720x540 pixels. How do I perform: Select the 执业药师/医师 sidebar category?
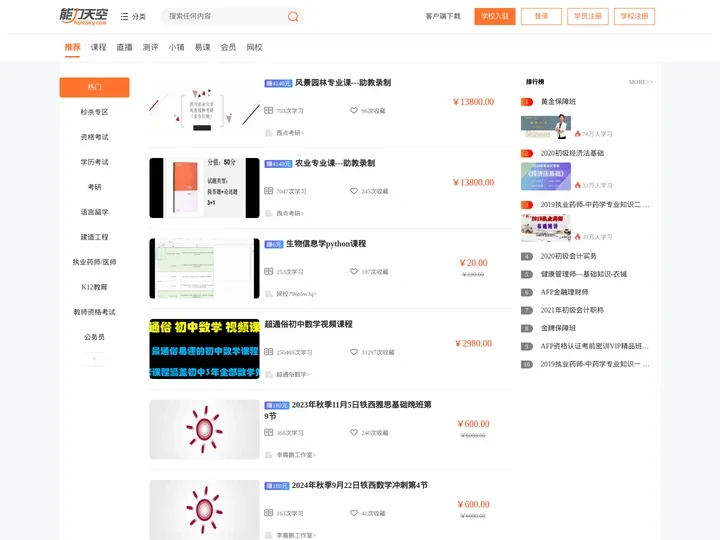click(95, 262)
